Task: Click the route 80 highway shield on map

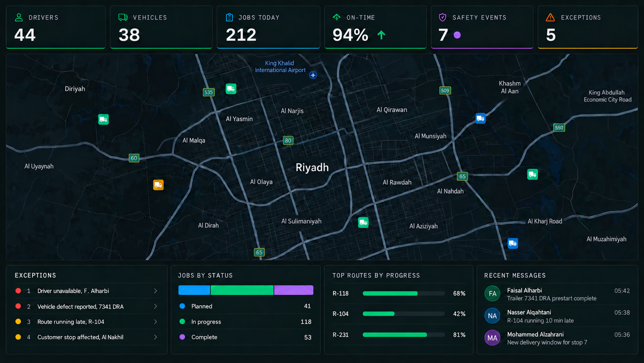Action: (288, 140)
